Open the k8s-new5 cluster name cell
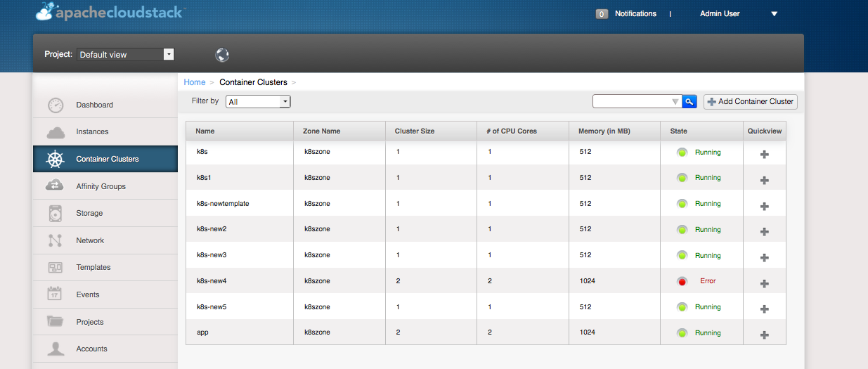 240,307
